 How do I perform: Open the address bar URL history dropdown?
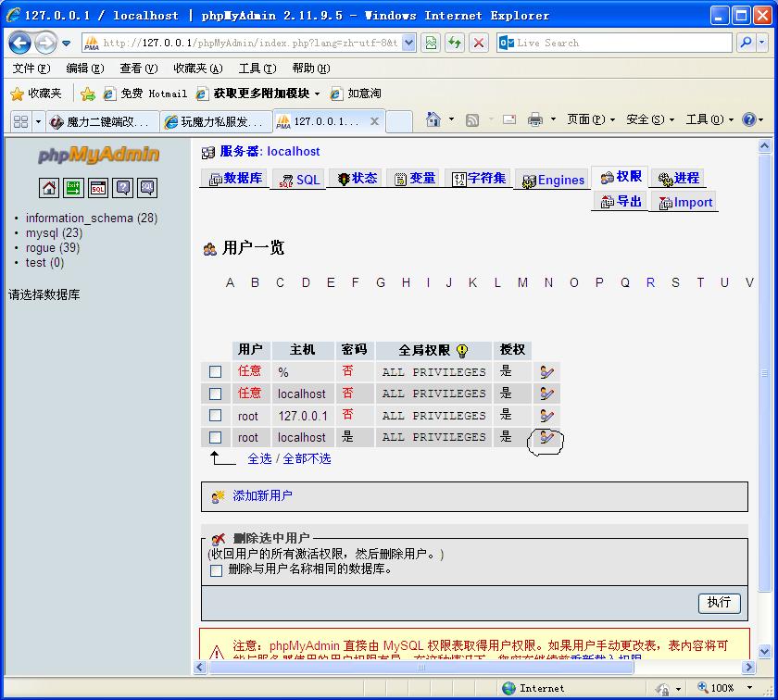coord(409,43)
